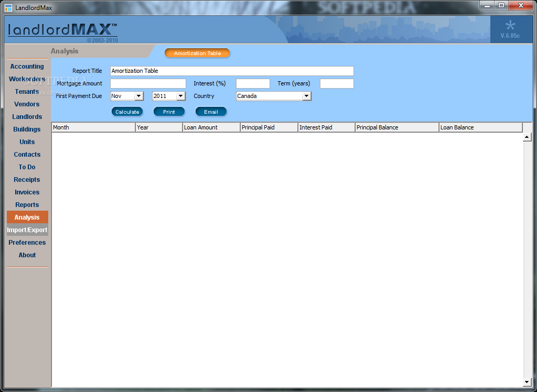The height and width of the screenshot is (392, 537).
Task: Sort by the Month column header
Action: click(x=93, y=127)
